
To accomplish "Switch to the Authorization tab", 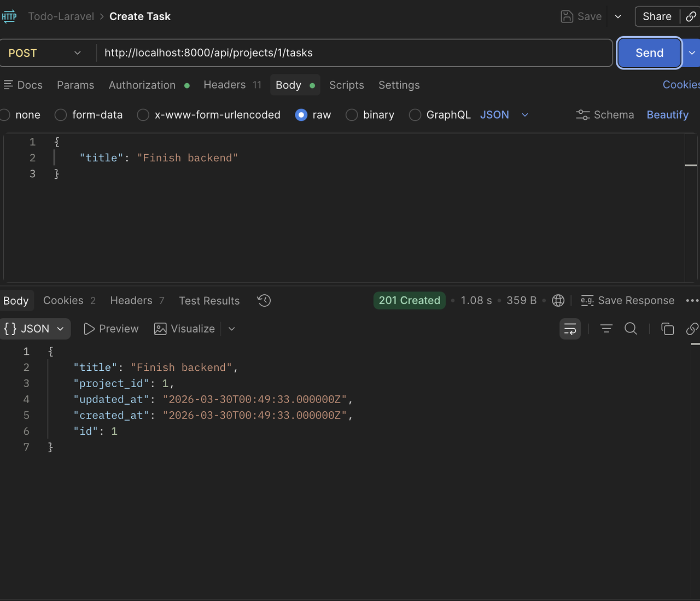I will pyautogui.click(x=149, y=85).
